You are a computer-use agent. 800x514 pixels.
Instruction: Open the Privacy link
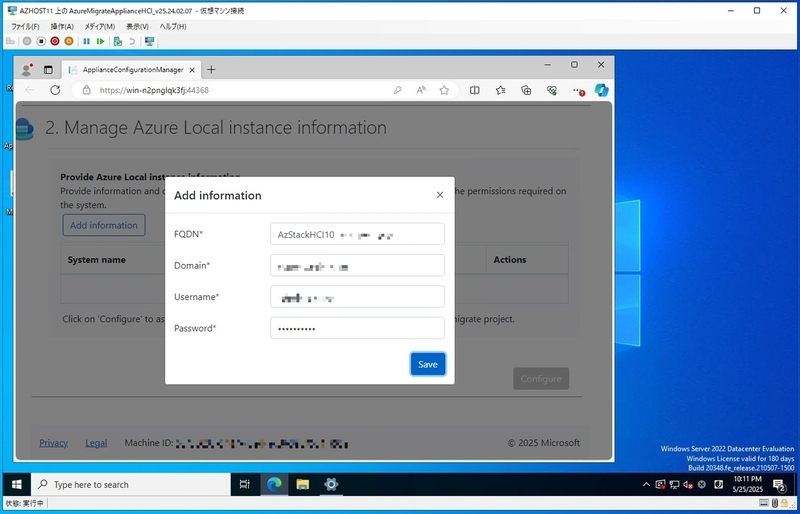(54, 443)
